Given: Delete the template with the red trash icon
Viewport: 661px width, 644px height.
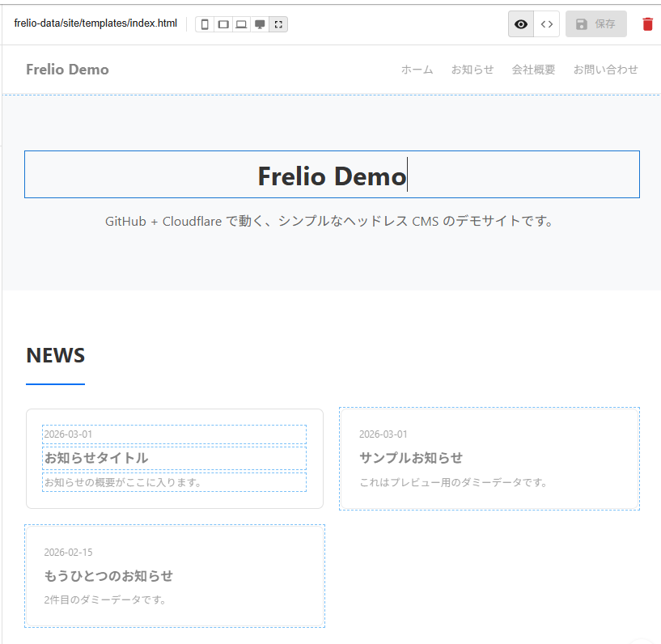Looking at the screenshot, I should click(x=648, y=24).
